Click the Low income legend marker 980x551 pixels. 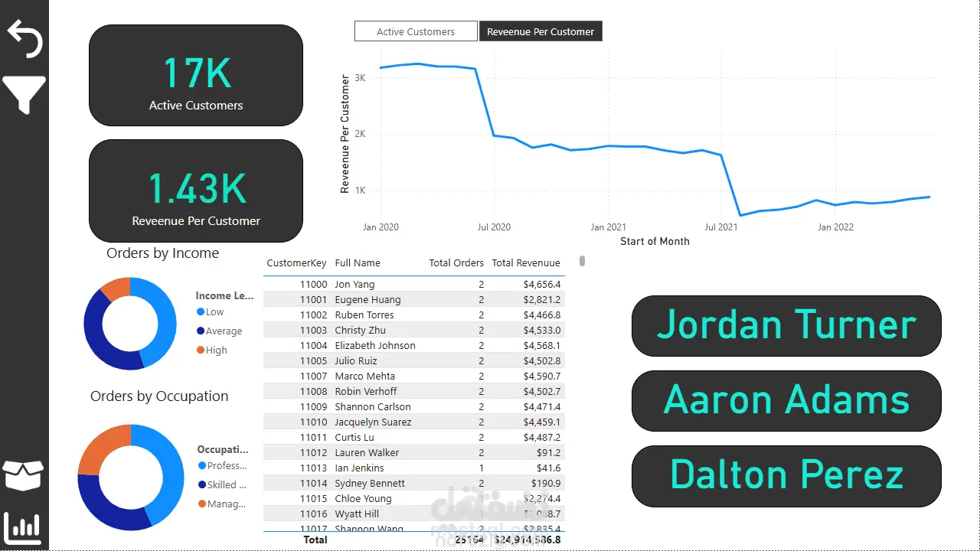201,311
